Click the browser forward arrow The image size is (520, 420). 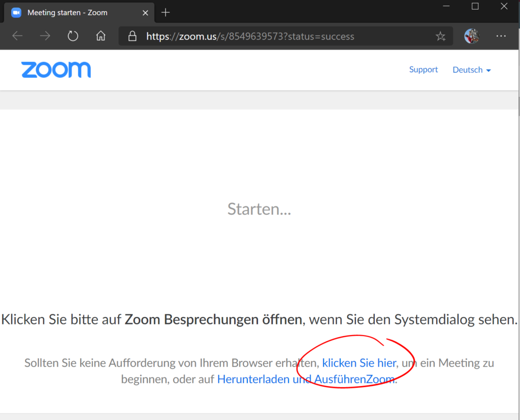point(45,36)
